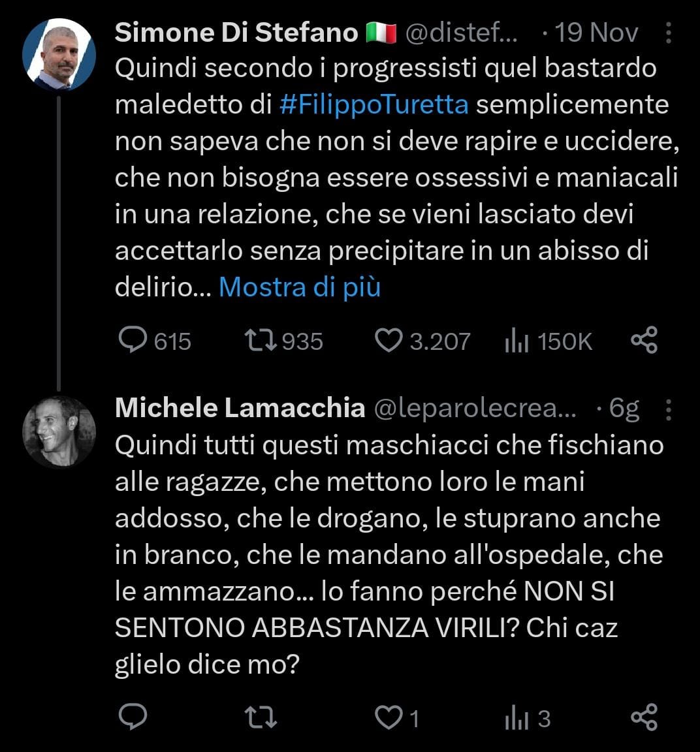700x752 pixels.
Task: Open Simone Di Stefano's profile name
Action: pos(236,33)
